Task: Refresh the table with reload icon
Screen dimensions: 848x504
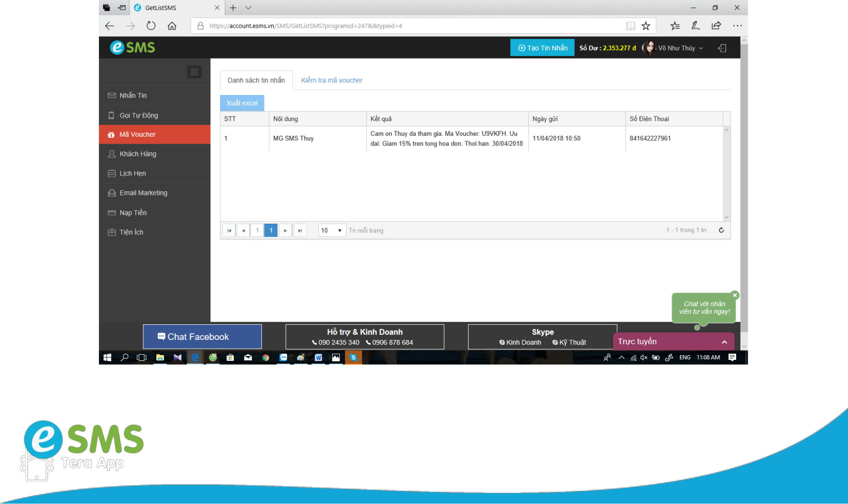Action: pos(721,230)
